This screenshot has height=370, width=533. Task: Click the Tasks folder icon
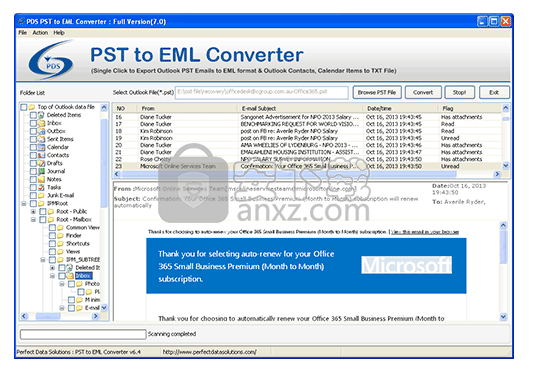pos(41,187)
